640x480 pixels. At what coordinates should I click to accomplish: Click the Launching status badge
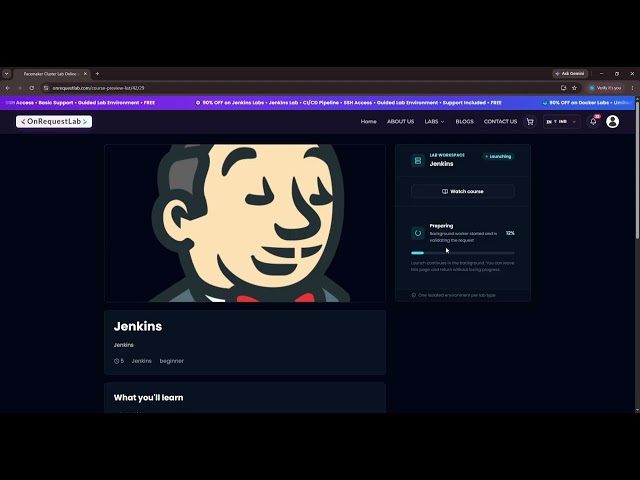coord(498,156)
